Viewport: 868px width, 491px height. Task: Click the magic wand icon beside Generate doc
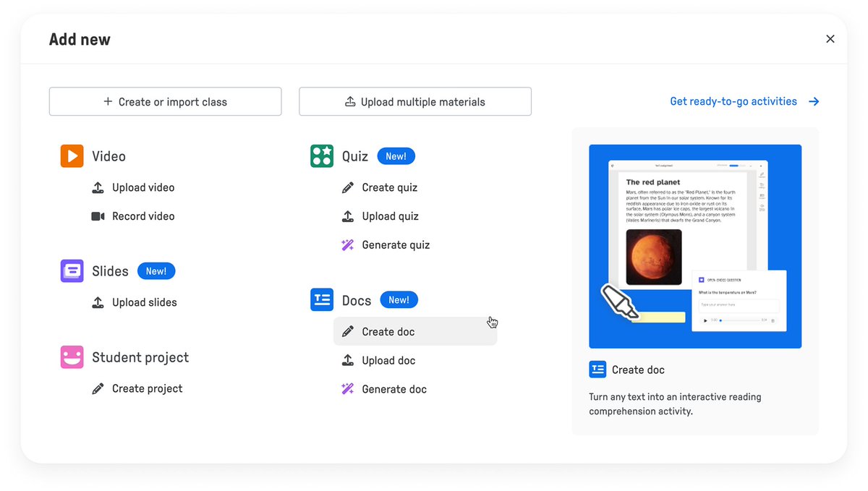pyautogui.click(x=348, y=389)
